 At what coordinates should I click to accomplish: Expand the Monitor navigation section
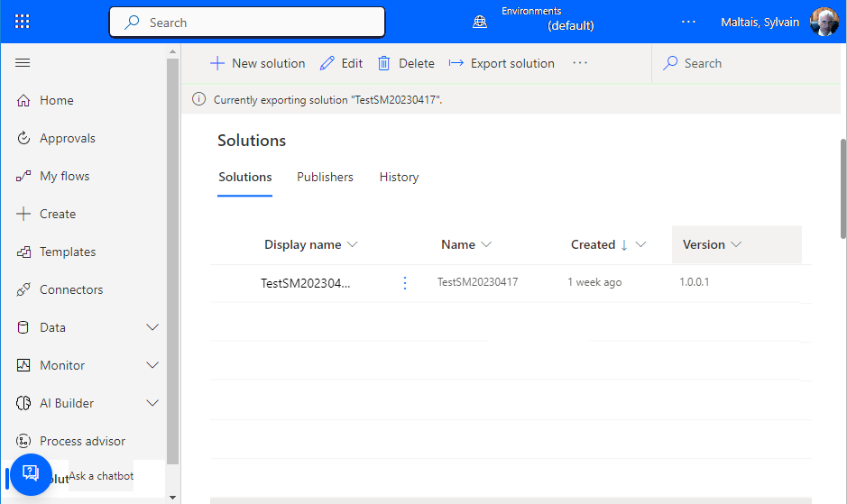152,365
